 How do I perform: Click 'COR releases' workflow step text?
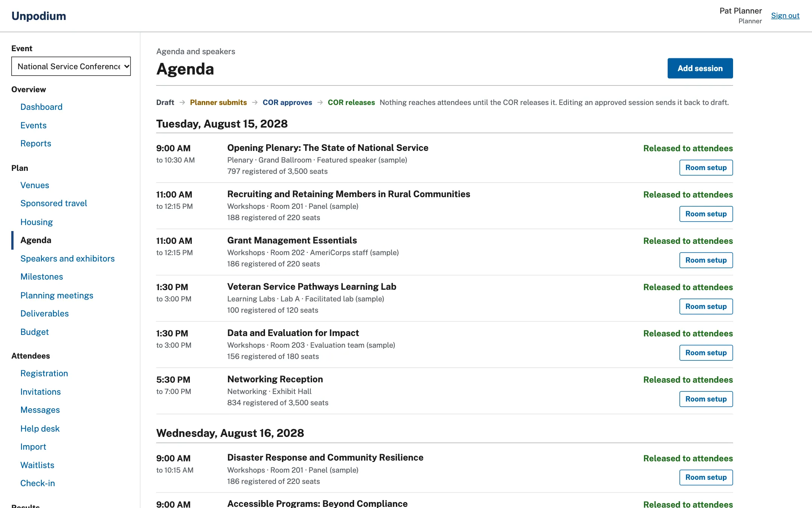(x=351, y=102)
